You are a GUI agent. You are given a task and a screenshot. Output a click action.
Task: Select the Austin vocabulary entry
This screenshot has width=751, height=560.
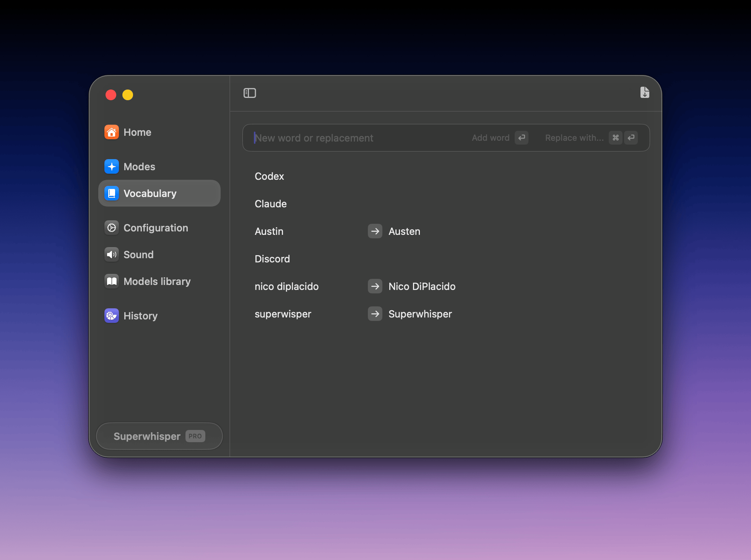269,231
